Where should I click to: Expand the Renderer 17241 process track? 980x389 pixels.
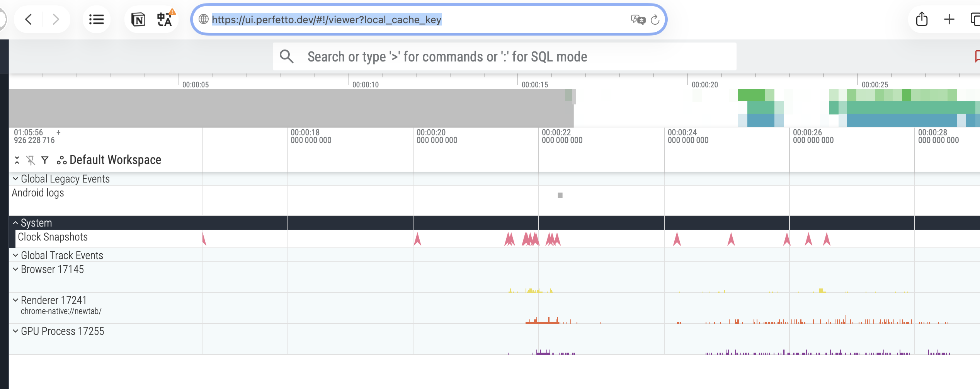pyautogui.click(x=15, y=300)
